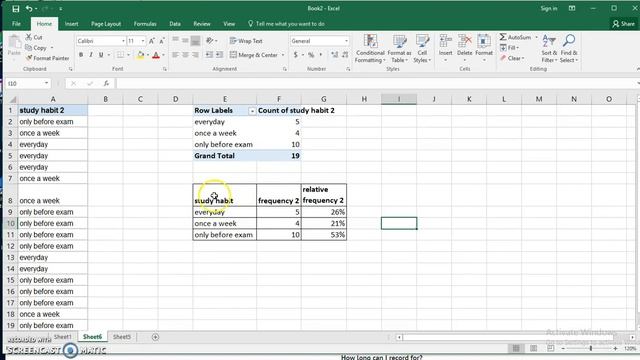Apply accounting dollar number format
640x360 pixels.
tap(296, 55)
